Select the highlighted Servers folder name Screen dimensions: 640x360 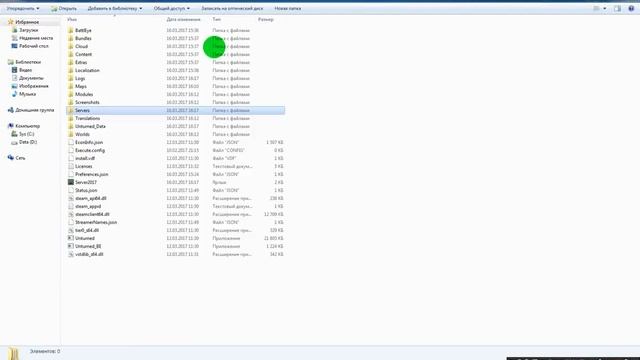pos(82,110)
